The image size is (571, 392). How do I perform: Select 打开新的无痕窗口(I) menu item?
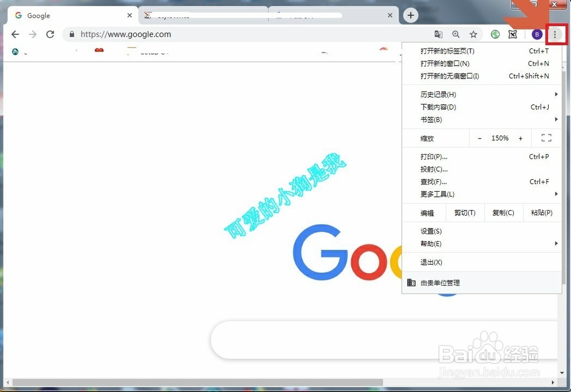click(x=481, y=76)
